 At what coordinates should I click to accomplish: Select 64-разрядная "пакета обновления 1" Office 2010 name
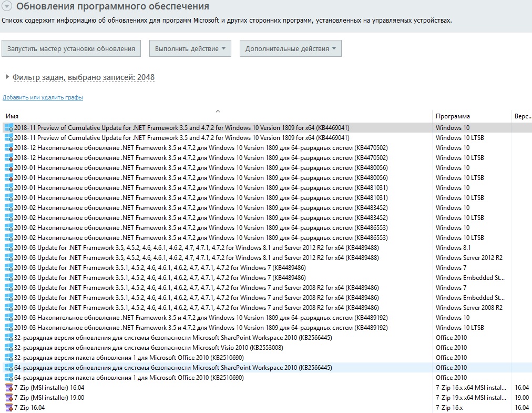pos(129,378)
